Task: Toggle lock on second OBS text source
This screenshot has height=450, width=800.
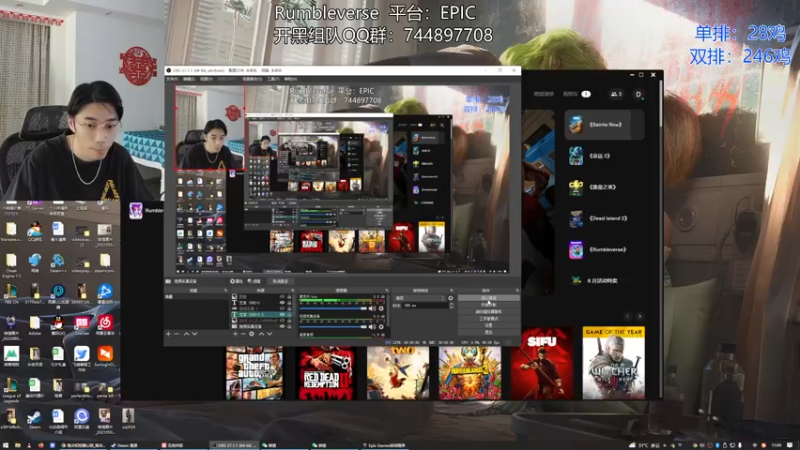Action: pyautogui.click(x=289, y=303)
